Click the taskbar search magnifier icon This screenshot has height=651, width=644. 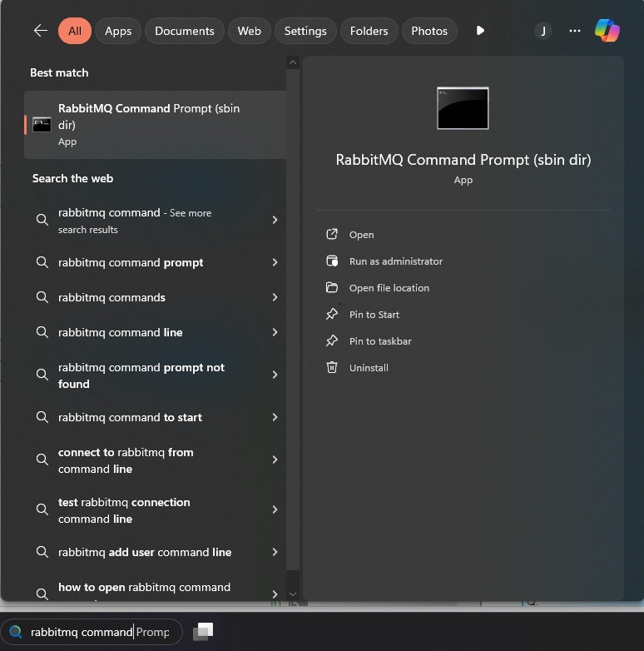[16, 632]
